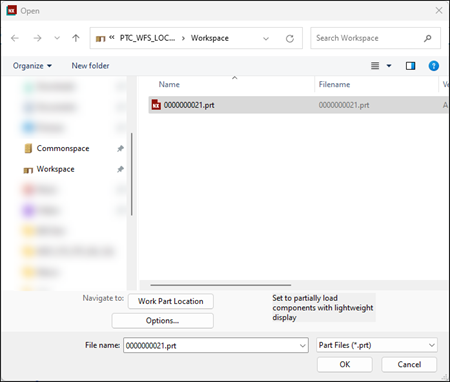The height and width of the screenshot is (382, 450).
Task: Expand the address bar history dropdown
Action: (x=266, y=39)
